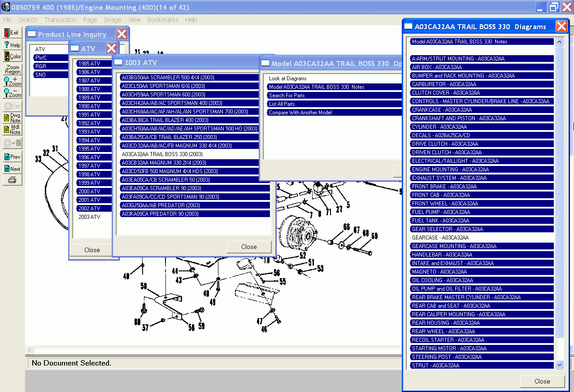Go to the Next diagram page

click(x=12, y=169)
